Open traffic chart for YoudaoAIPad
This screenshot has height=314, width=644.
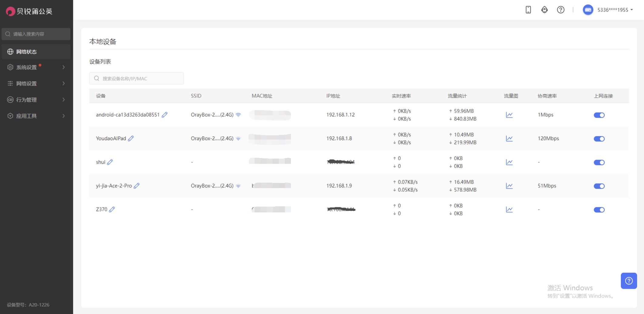pos(509,139)
